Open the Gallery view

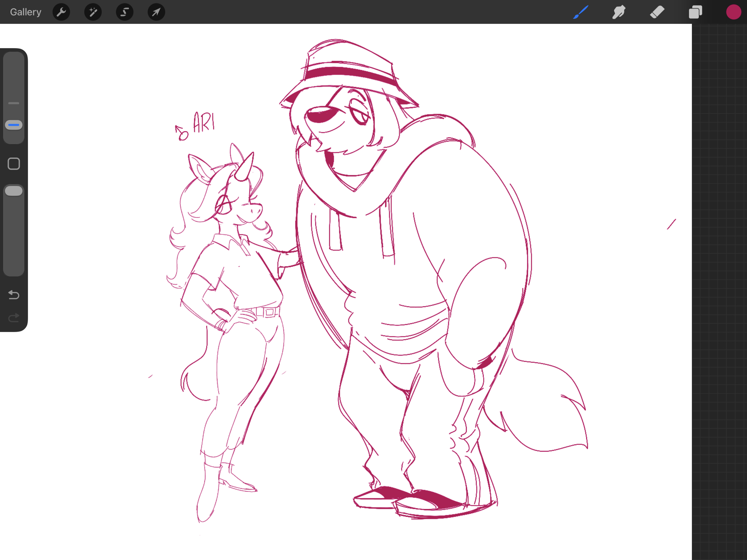click(25, 12)
